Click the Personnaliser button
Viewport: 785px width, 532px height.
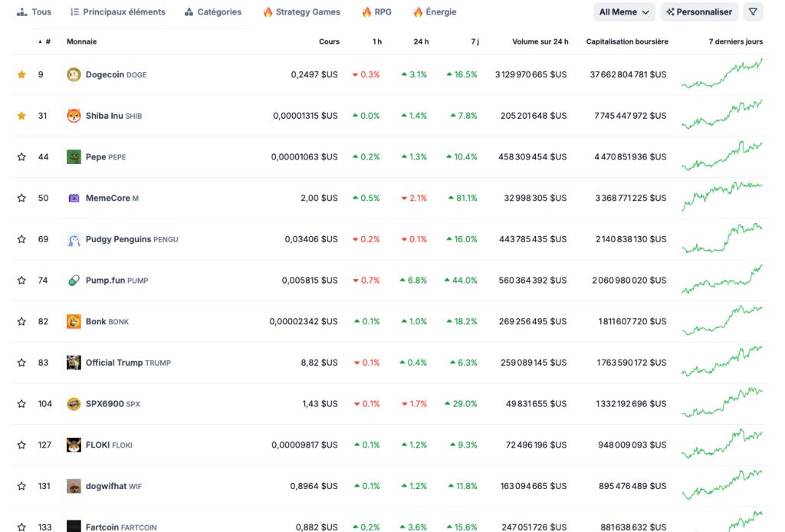tap(699, 12)
